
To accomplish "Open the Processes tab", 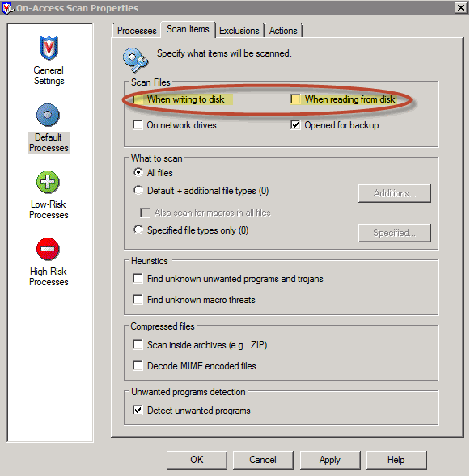I will point(137,31).
